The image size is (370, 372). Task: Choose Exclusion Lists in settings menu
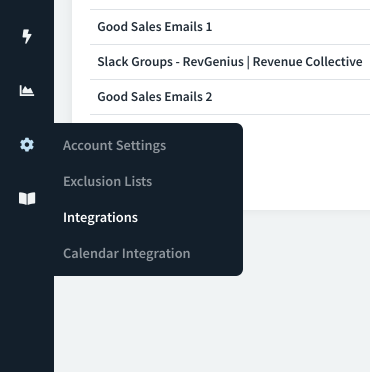107,181
